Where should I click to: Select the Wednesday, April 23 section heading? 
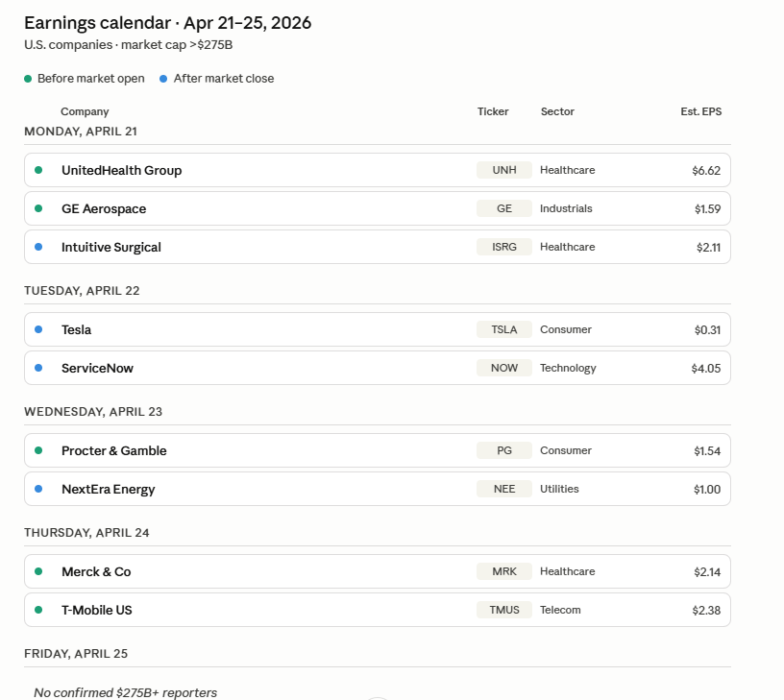coord(93,411)
